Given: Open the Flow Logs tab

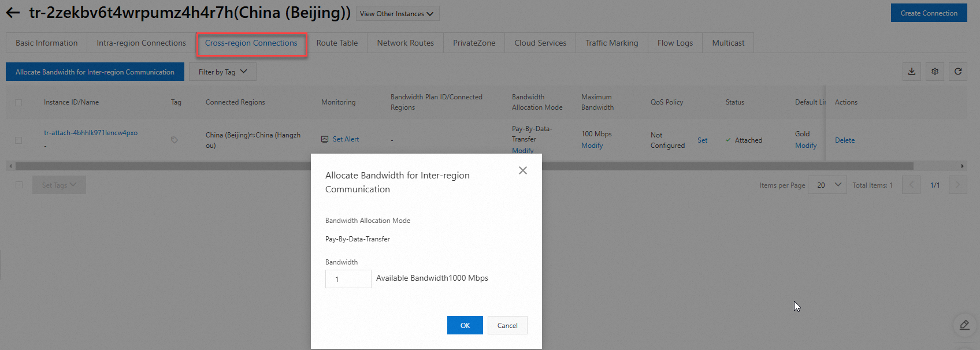Looking at the screenshot, I should click(675, 43).
